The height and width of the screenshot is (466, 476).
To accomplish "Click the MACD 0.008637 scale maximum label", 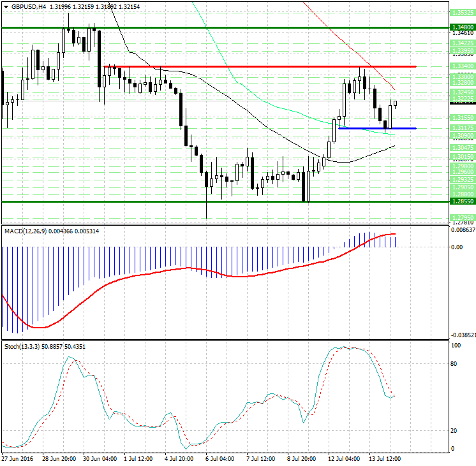I will click(463, 230).
